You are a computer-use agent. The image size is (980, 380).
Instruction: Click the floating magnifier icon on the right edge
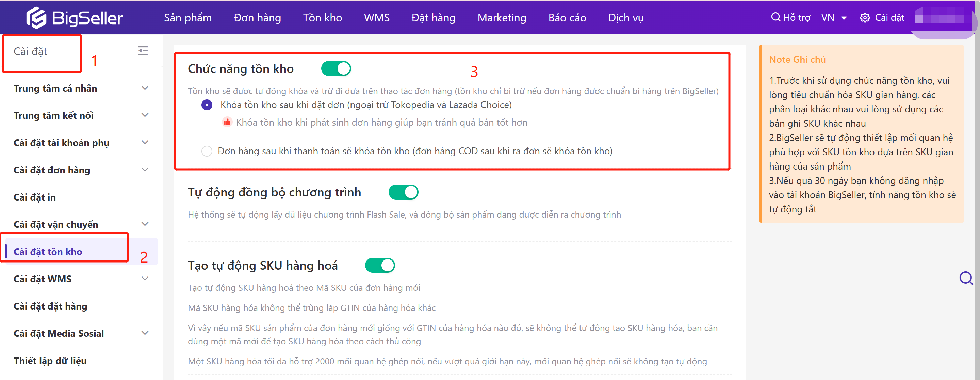point(966,278)
